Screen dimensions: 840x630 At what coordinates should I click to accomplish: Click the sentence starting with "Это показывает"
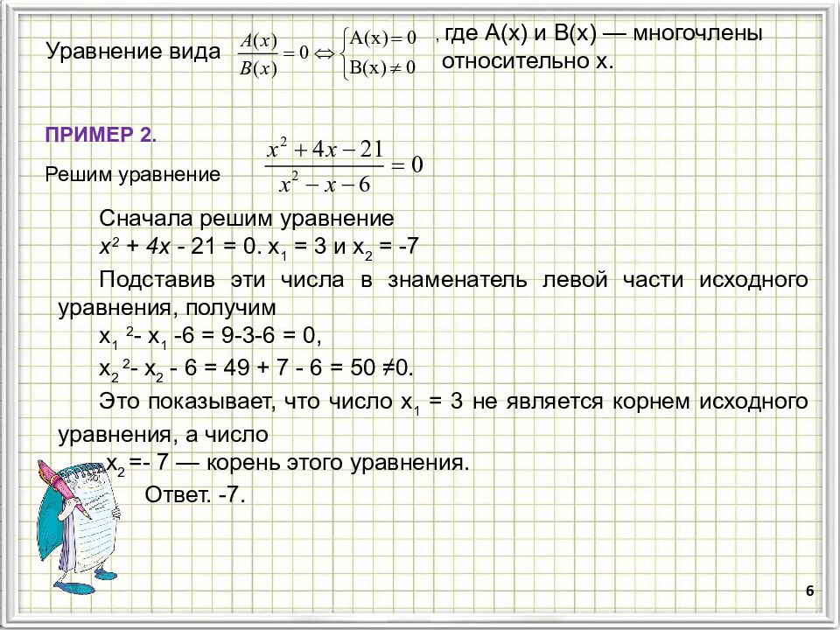coord(452,402)
